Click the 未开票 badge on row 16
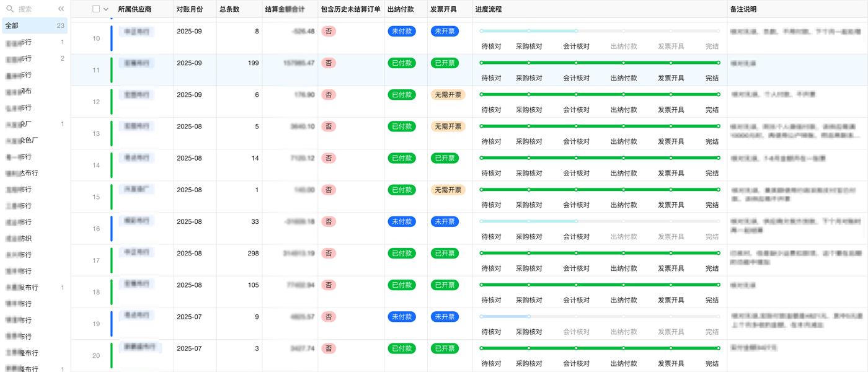 [445, 221]
